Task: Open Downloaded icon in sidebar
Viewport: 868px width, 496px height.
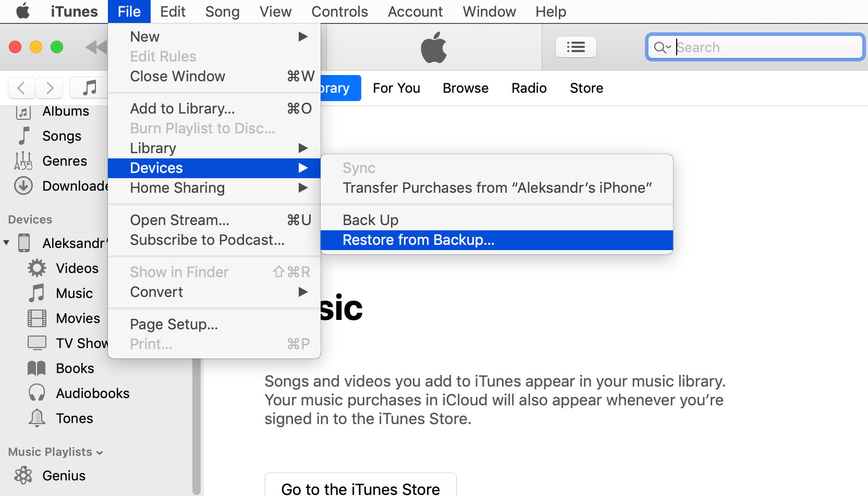Action: pos(23,186)
